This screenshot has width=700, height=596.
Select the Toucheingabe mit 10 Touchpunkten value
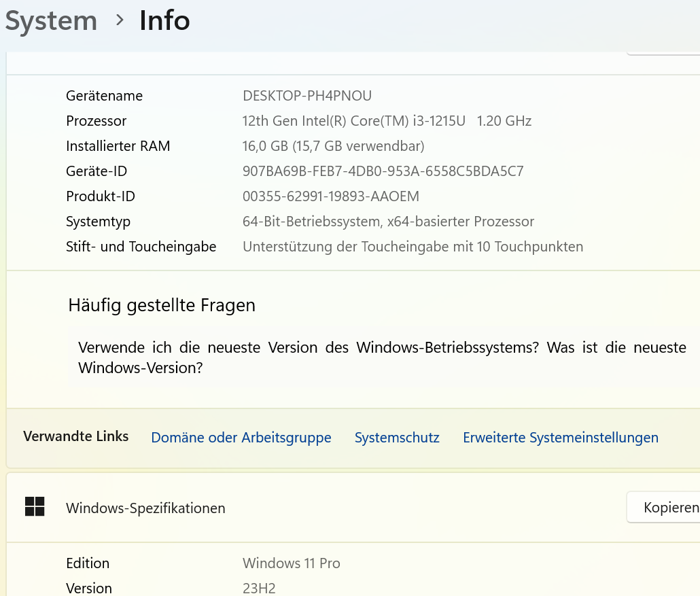413,247
